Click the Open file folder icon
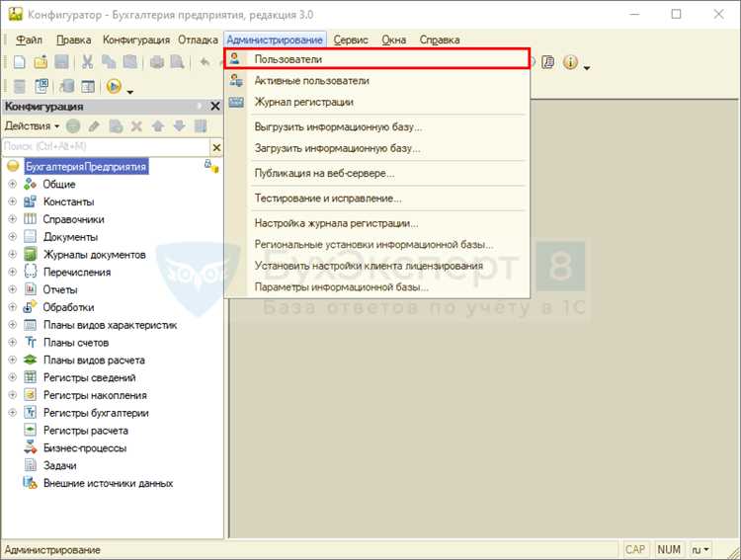This screenshot has height=560, width=741. tap(41, 62)
